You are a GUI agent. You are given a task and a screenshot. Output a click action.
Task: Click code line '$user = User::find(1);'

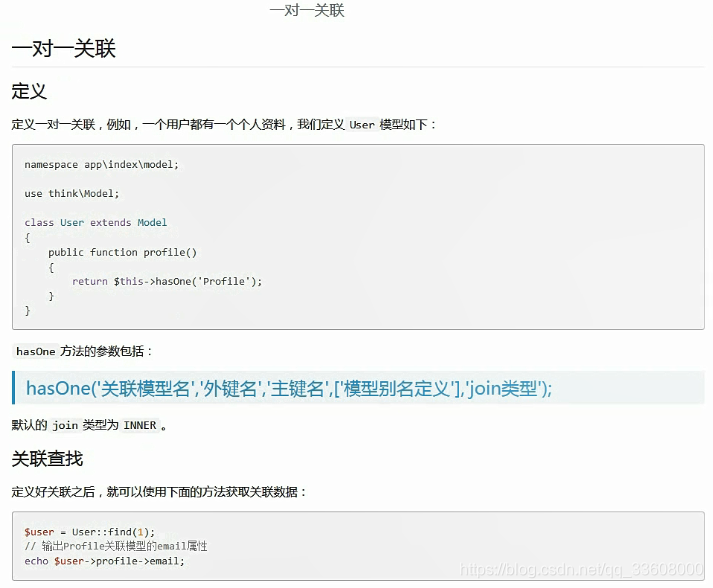click(90, 532)
